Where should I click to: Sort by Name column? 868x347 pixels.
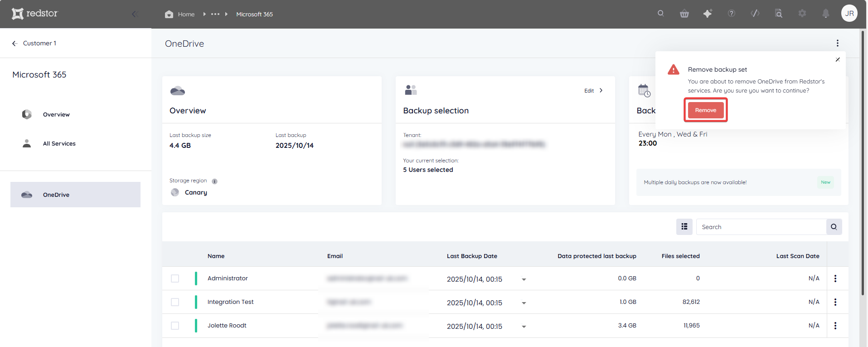click(x=216, y=256)
